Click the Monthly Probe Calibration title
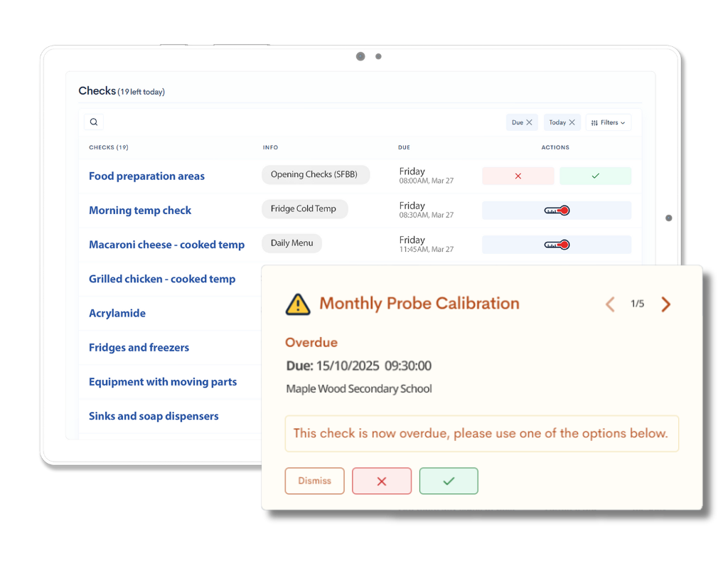The width and height of the screenshot is (728, 569). pyautogui.click(x=419, y=304)
